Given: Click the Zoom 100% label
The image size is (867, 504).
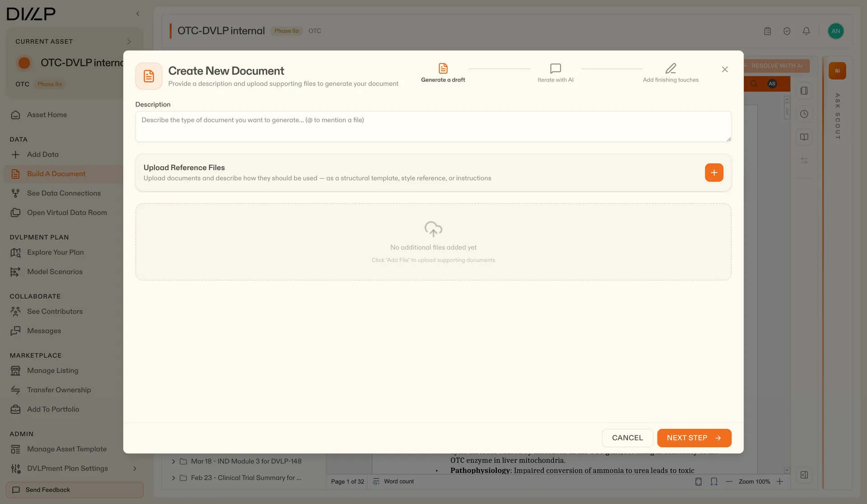Looking at the screenshot, I should [754, 481].
